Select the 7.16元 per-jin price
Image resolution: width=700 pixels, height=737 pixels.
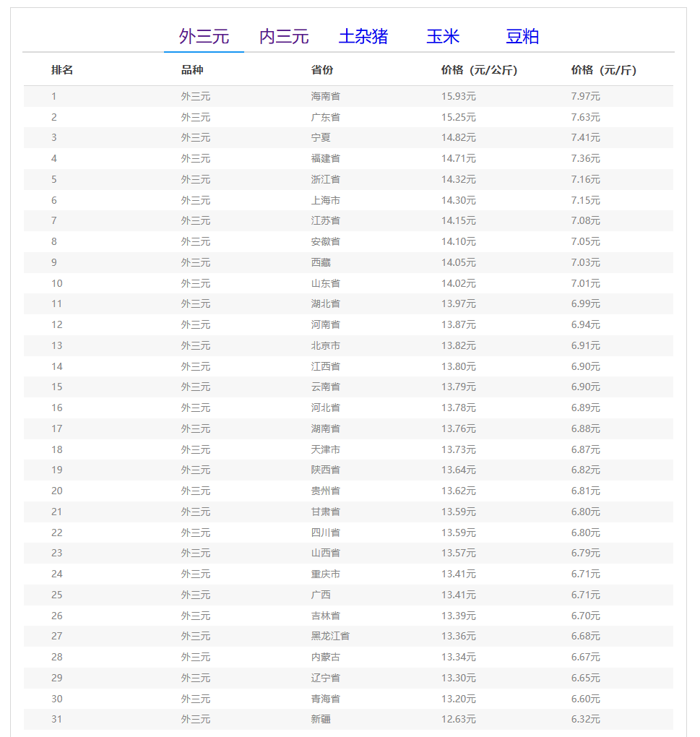point(586,179)
